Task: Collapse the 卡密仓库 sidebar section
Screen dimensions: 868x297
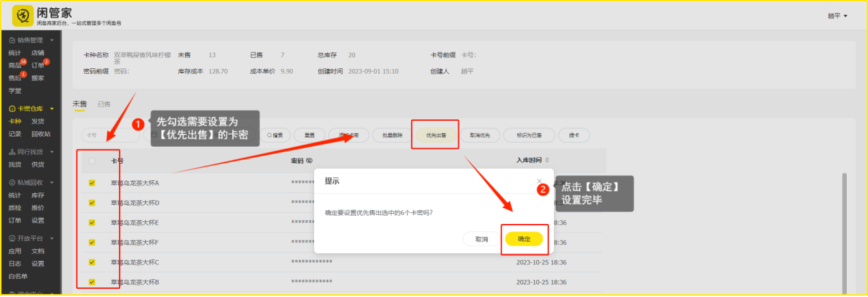Action: pos(52,109)
